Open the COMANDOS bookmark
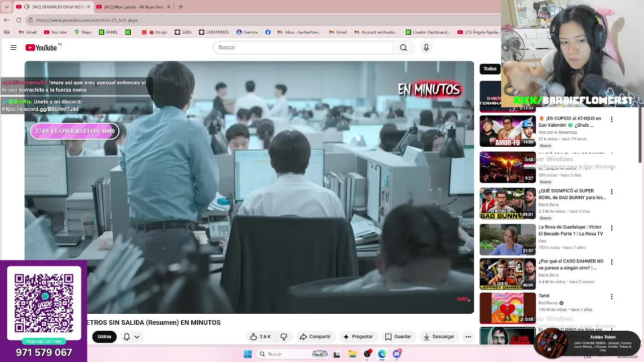The width and height of the screenshot is (644, 362). coord(214,32)
